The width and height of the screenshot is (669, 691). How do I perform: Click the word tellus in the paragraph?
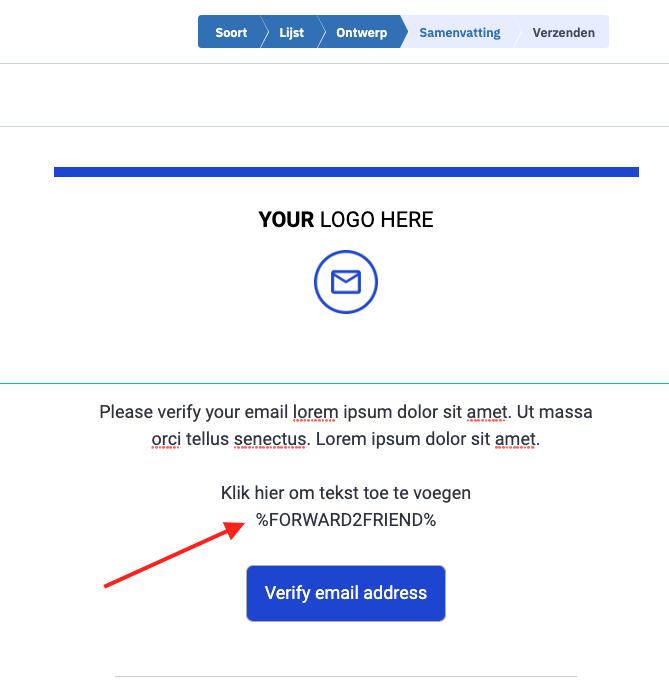207,439
